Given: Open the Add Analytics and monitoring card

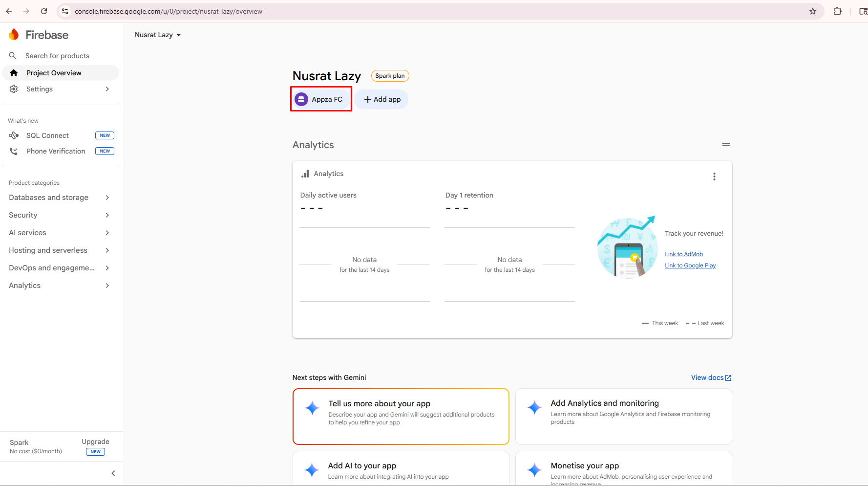Looking at the screenshot, I should point(623,417).
